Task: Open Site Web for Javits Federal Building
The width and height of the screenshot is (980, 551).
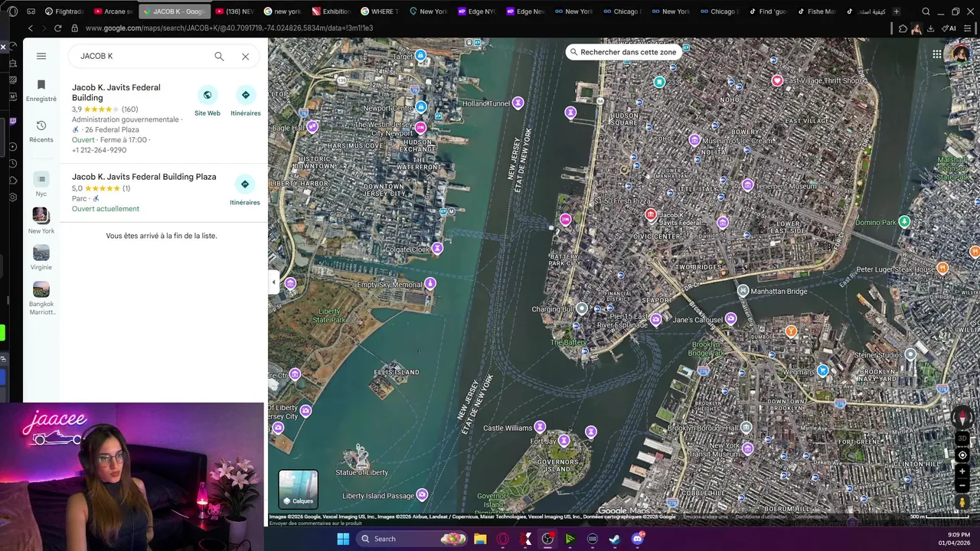Action: pos(207,101)
